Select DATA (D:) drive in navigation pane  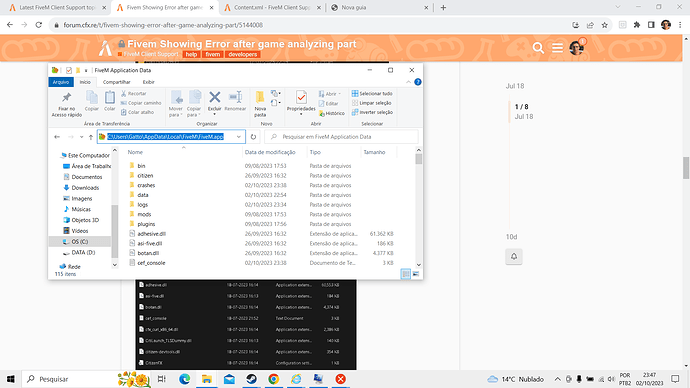pos(79,253)
